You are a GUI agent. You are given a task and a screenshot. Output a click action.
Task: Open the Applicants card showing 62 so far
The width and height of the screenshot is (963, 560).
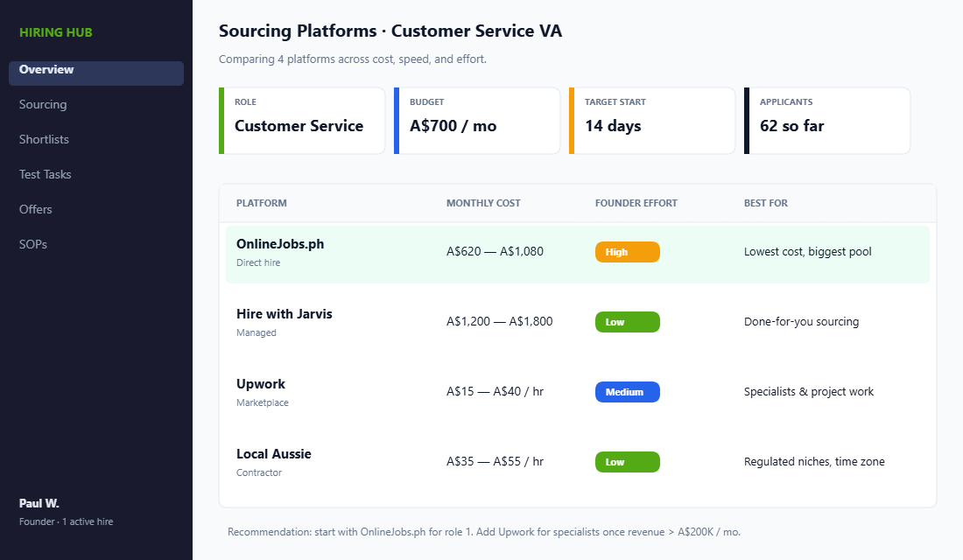pos(827,121)
